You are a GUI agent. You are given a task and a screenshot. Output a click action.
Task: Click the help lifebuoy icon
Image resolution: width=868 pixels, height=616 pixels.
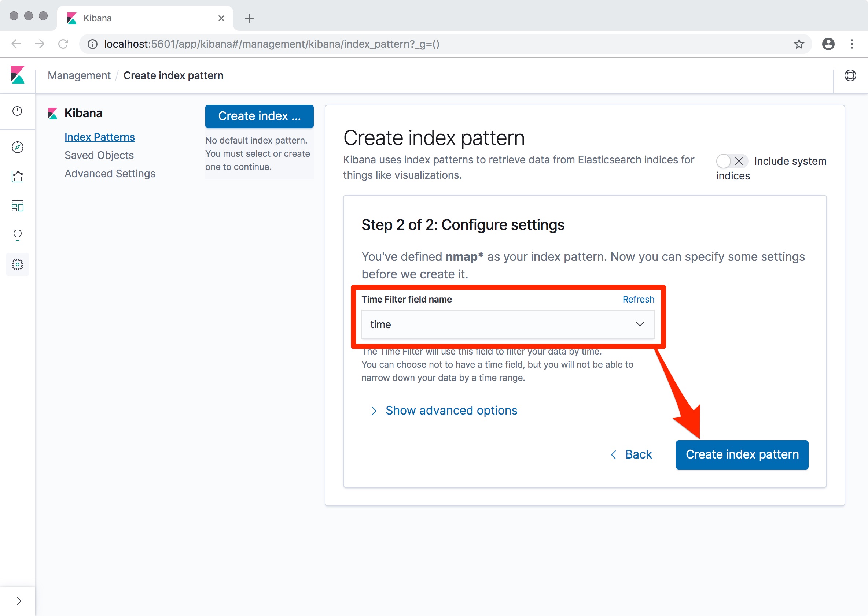[x=850, y=75]
